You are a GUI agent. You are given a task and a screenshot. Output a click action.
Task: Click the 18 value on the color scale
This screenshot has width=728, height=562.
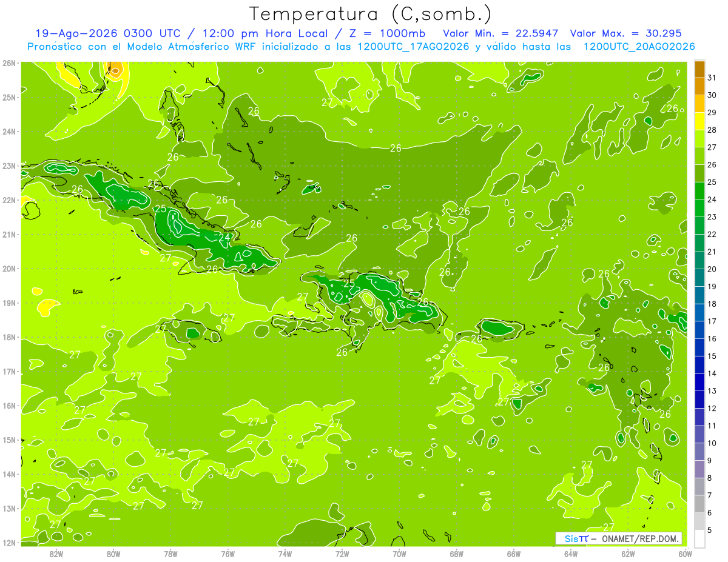click(x=712, y=304)
